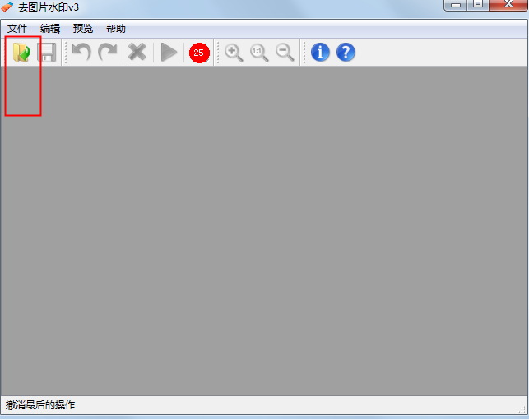Click the gray empty image canvas area
Screen dimensions: 529x420
click(264, 231)
